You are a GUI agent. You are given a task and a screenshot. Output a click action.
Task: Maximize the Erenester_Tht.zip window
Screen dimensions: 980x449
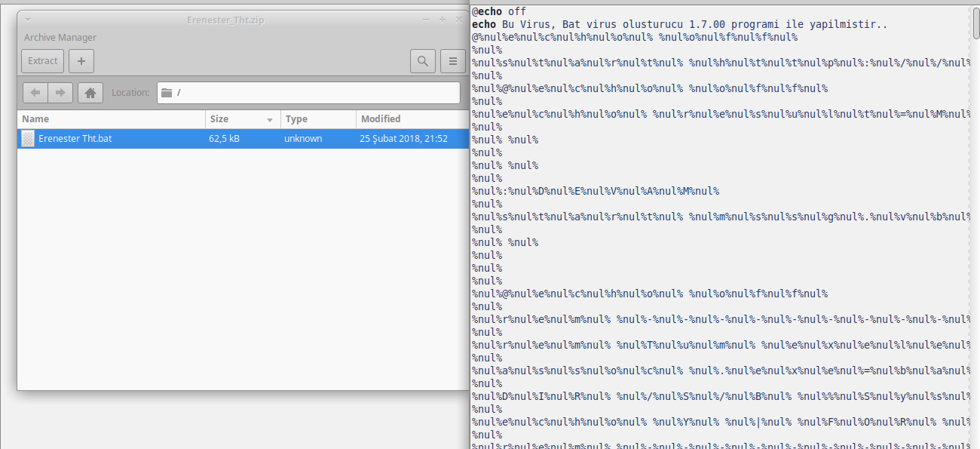tap(443, 20)
